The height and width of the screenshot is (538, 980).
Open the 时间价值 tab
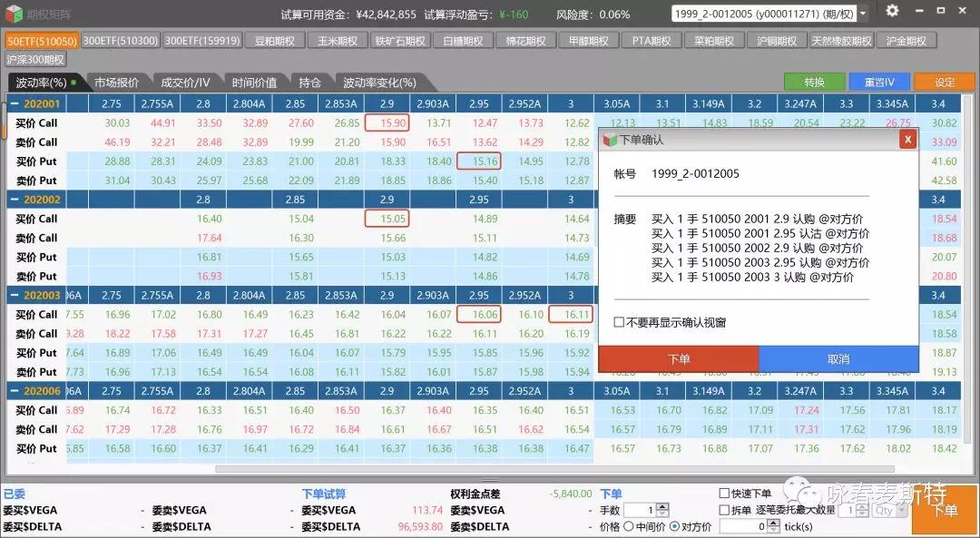click(254, 82)
